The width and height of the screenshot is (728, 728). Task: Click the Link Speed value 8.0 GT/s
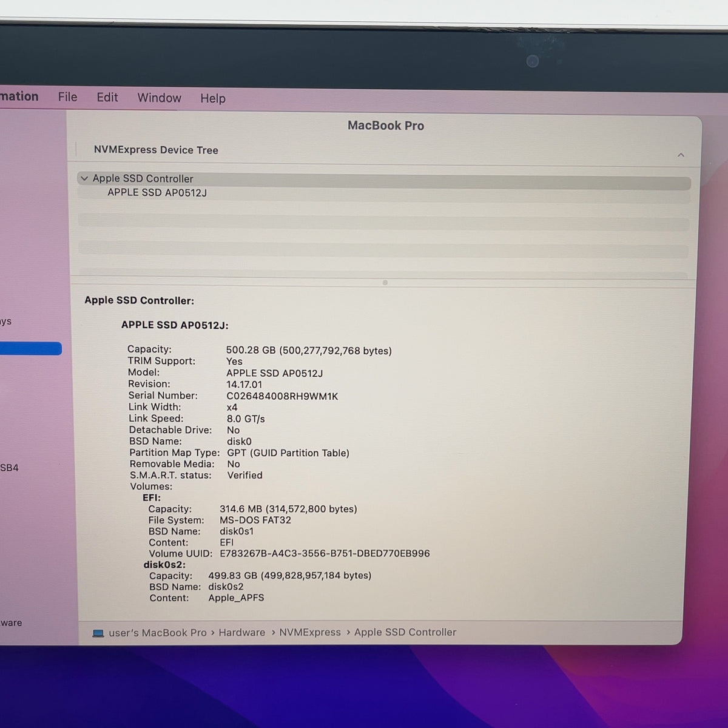[246, 419]
